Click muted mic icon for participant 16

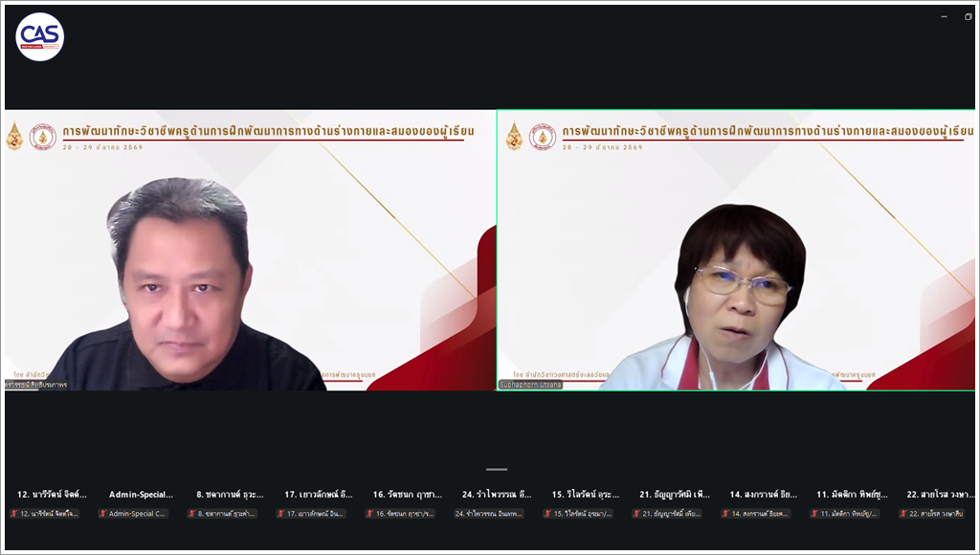click(369, 514)
